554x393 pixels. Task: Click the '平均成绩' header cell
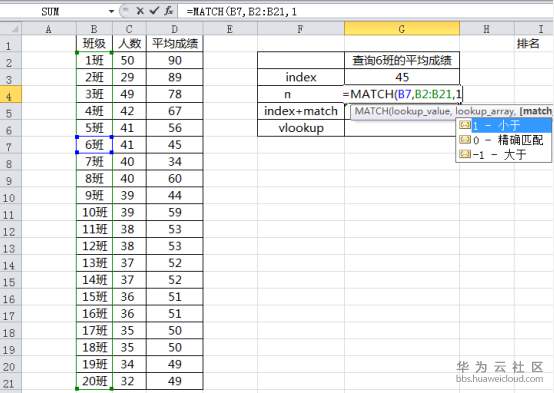175,43
